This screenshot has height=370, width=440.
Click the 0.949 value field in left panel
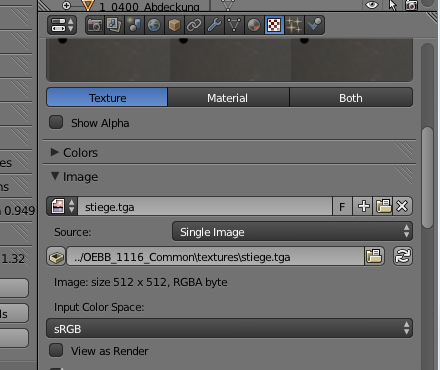[18, 210]
